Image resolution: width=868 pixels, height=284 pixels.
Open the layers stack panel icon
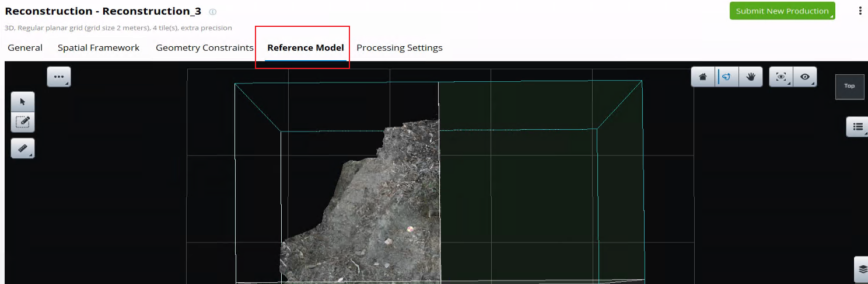tap(862, 269)
